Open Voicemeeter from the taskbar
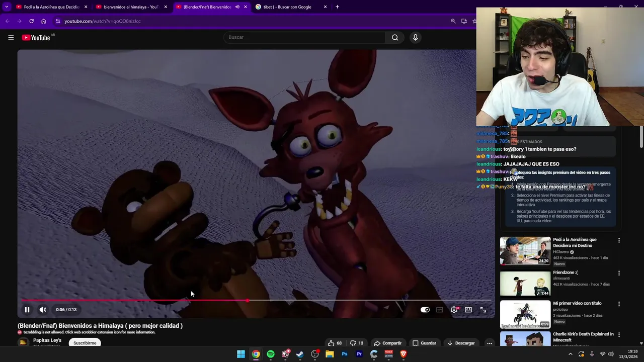The width and height of the screenshot is (644, 362). pos(388,354)
